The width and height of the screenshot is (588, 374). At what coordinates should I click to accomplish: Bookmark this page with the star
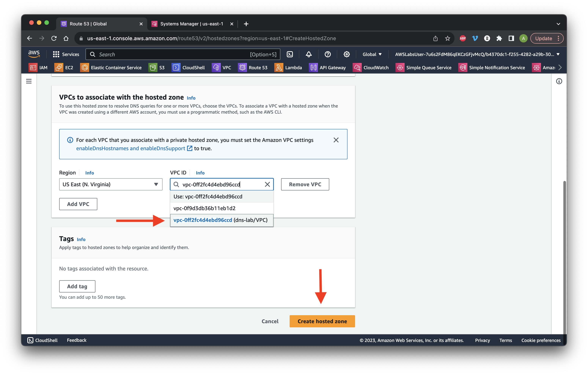[x=448, y=38]
